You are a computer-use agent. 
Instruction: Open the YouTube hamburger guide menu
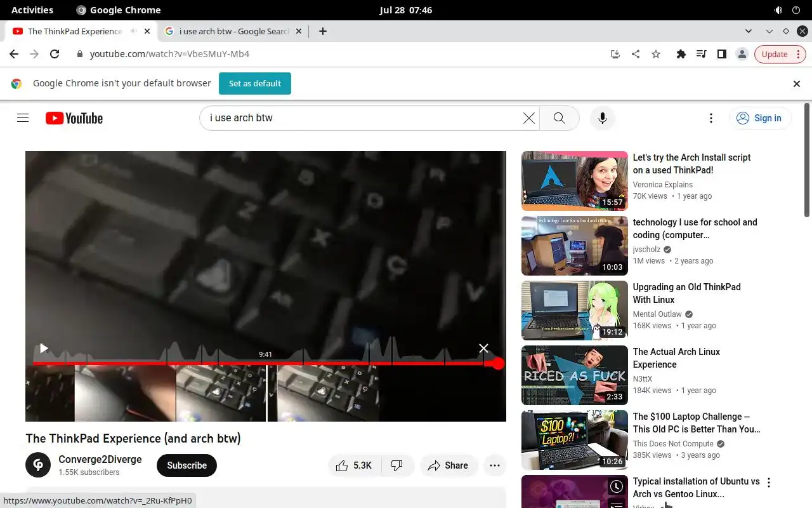(23, 118)
